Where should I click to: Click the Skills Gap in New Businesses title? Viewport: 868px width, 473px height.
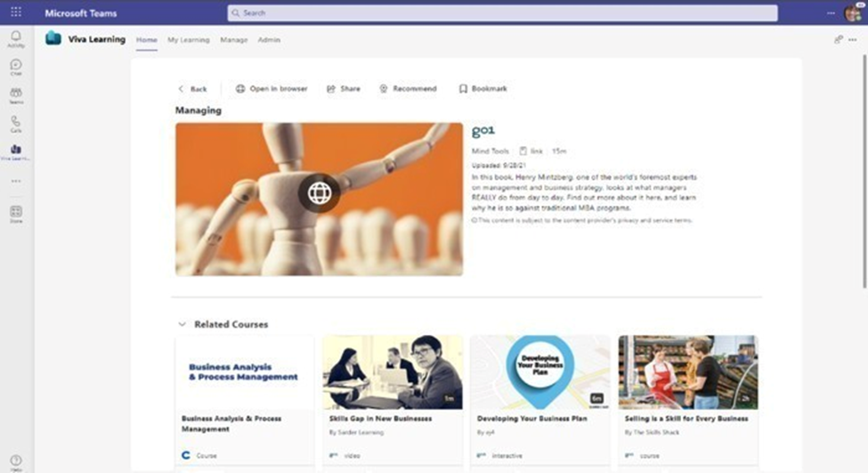380,419
